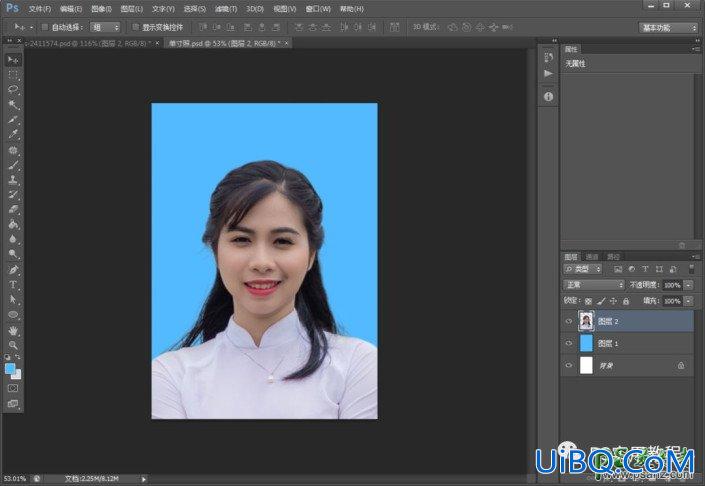
Task: Toggle lock position
Action: (613, 301)
